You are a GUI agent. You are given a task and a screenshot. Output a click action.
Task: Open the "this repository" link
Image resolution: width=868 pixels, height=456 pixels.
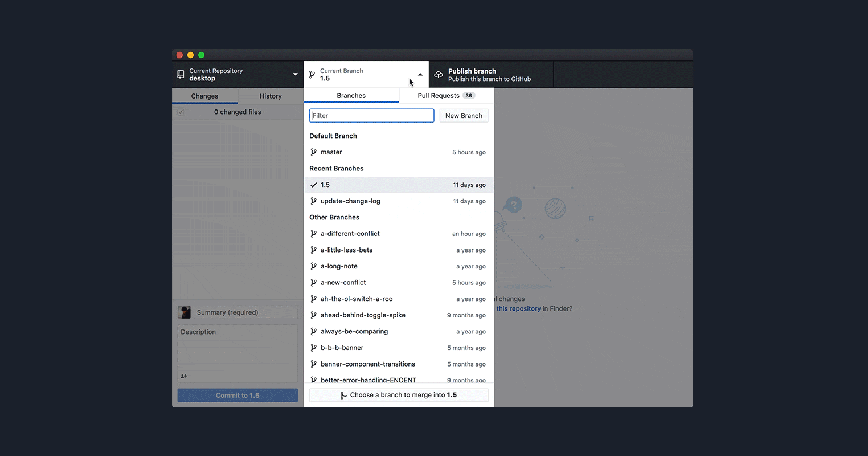click(515, 308)
